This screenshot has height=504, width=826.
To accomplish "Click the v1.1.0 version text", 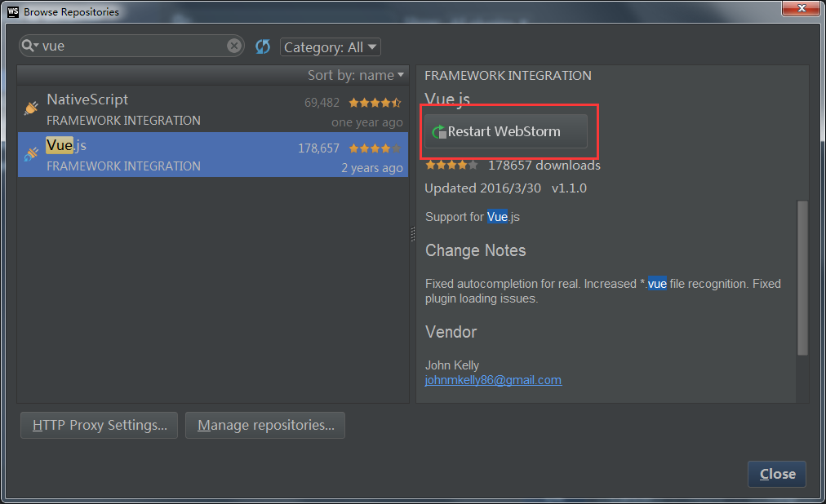I will point(569,188).
